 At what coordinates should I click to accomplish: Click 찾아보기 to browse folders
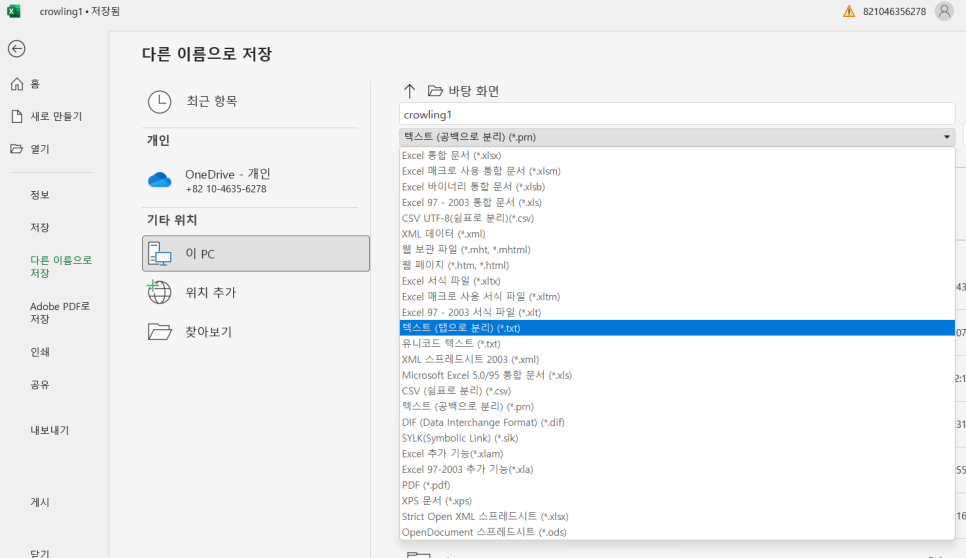pos(256,332)
